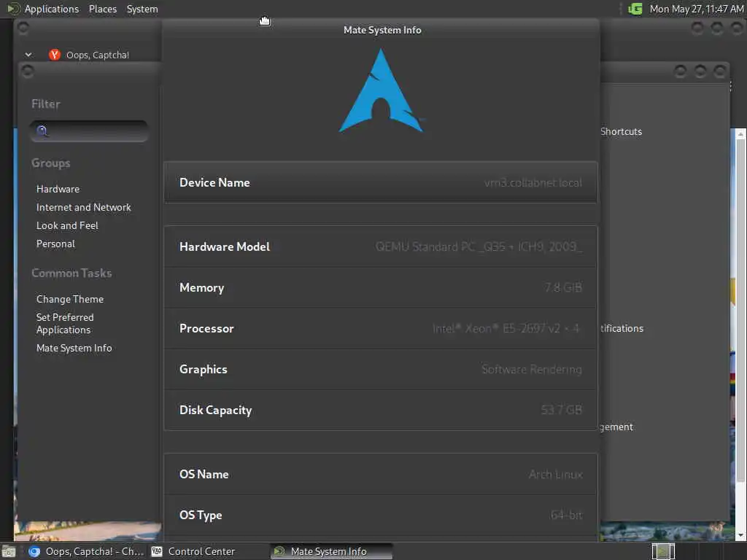Click the clock showing Mon May 27
This screenshot has height=560, width=747.
696,9
